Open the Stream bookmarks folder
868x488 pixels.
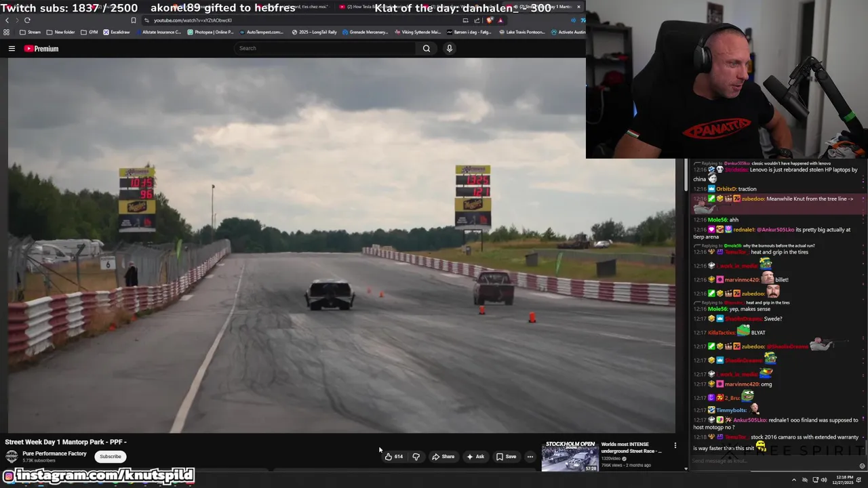pyautogui.click(x=31, y=32)
